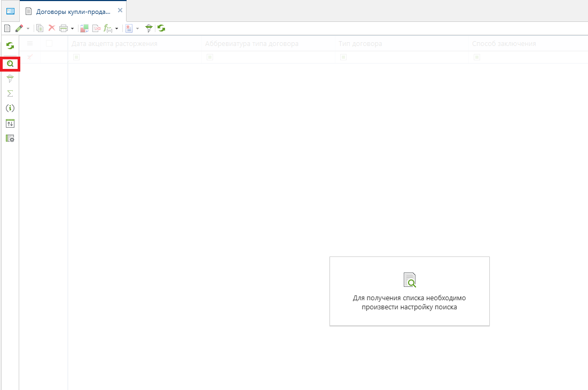The width and height of the screenshot is (588, 390).
Task: Toggle filter box under Способ заключения
Action: pos(476,57)
